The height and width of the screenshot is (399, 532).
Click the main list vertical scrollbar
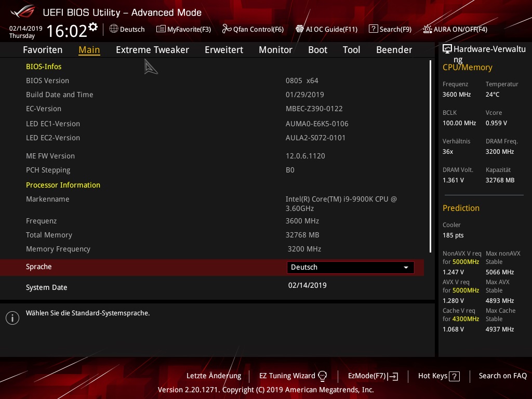[430, 156]
